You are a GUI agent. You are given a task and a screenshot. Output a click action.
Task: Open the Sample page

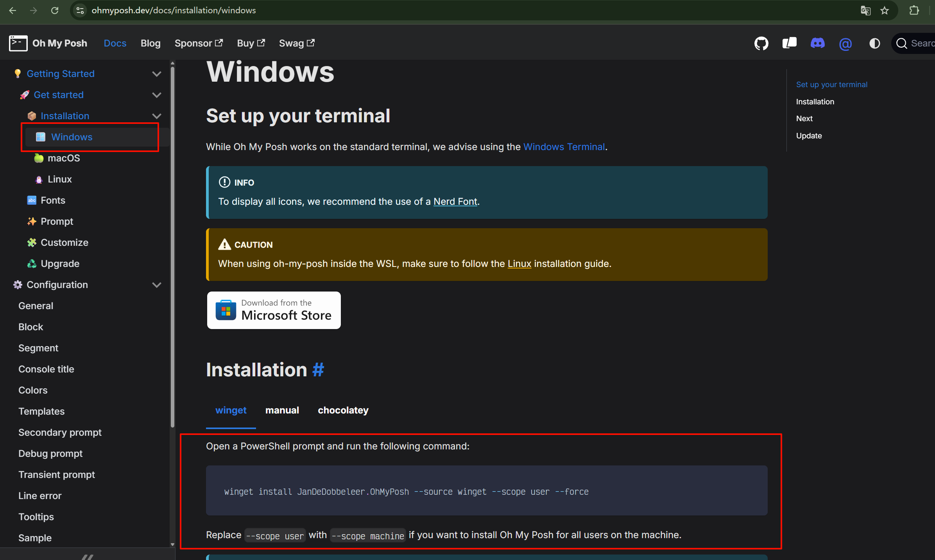[35, 538]
